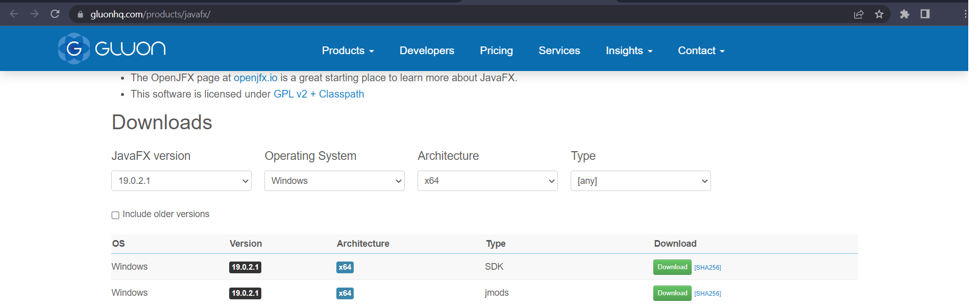Viewport: 980px width, 308px height.
Task: Open the Products navigation menu
Action: click(348, 51)
